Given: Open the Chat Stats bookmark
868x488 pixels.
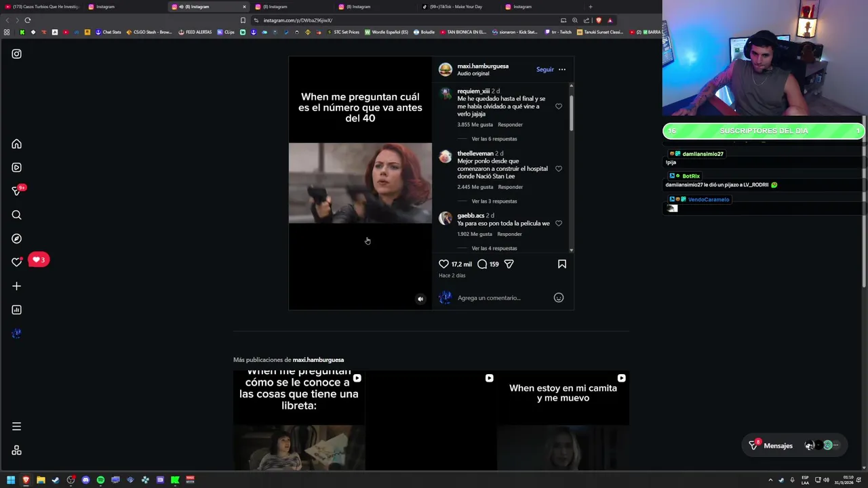Looking at the screenshot, I should click(x=108, y=32).
